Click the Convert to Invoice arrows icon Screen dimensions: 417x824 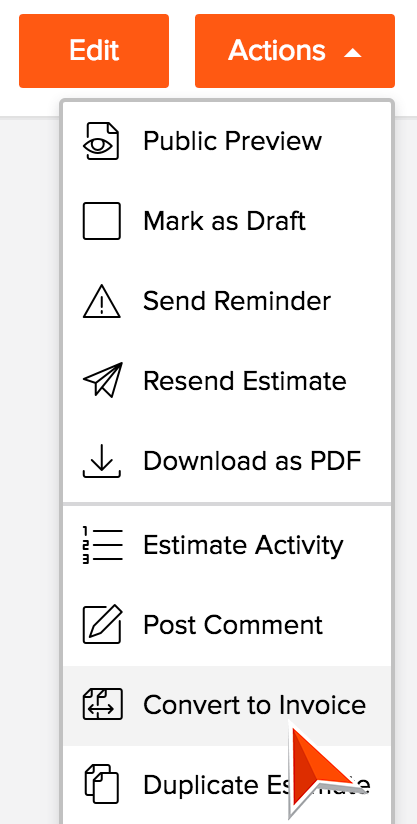coord(102,704)
